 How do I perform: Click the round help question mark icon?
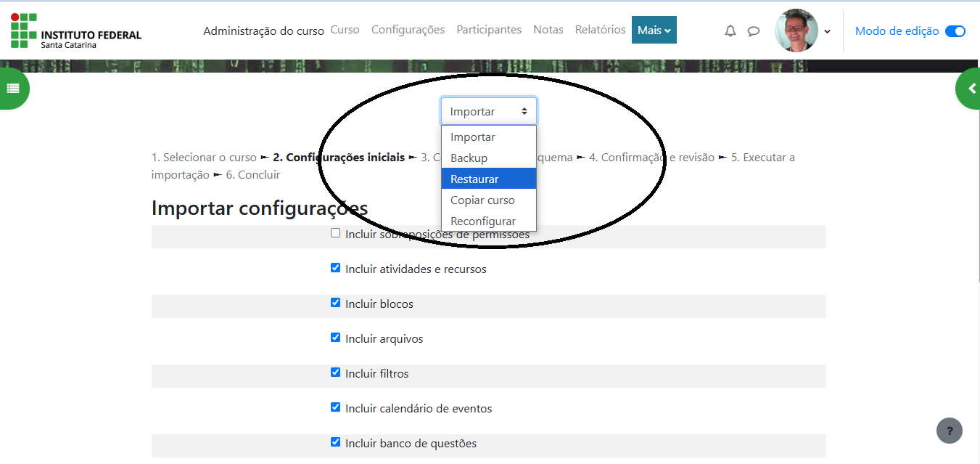click(949, 430)
